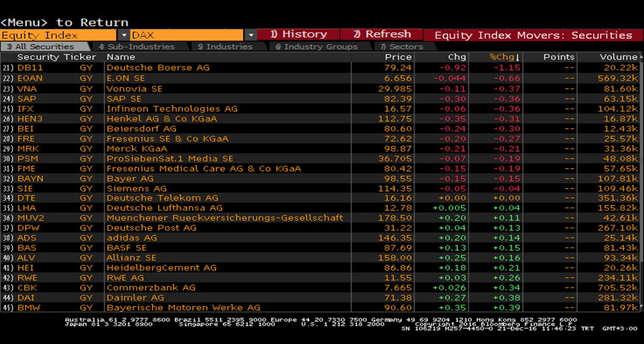Select the BAYN ticker
Viewport: 644px width, 344px height.
click(30, 178)
